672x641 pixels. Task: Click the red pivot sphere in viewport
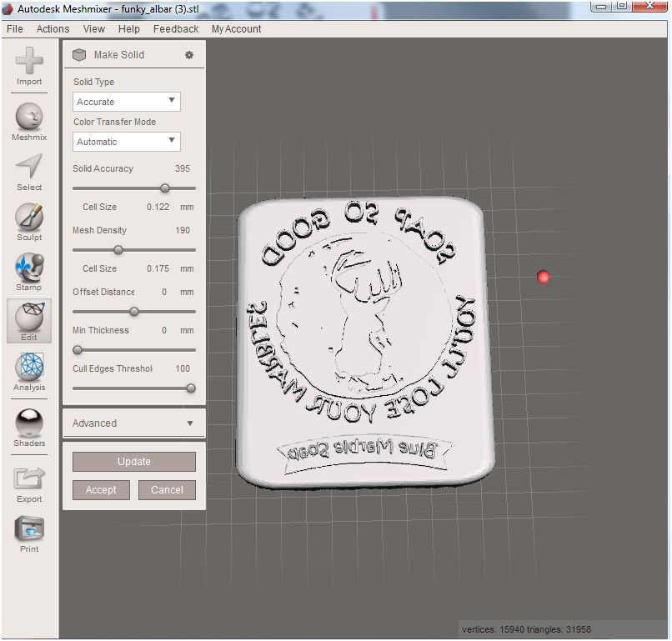(x=543, y=277)
